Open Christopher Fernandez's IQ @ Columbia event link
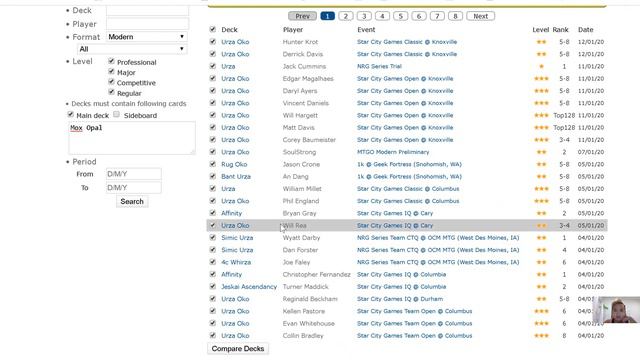Viewport: 640px width, 360px height. tap(401, 274)
